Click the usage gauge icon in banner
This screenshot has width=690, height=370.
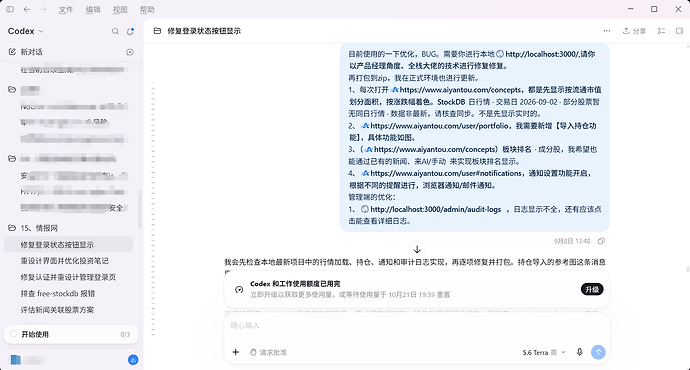(239, 289)
